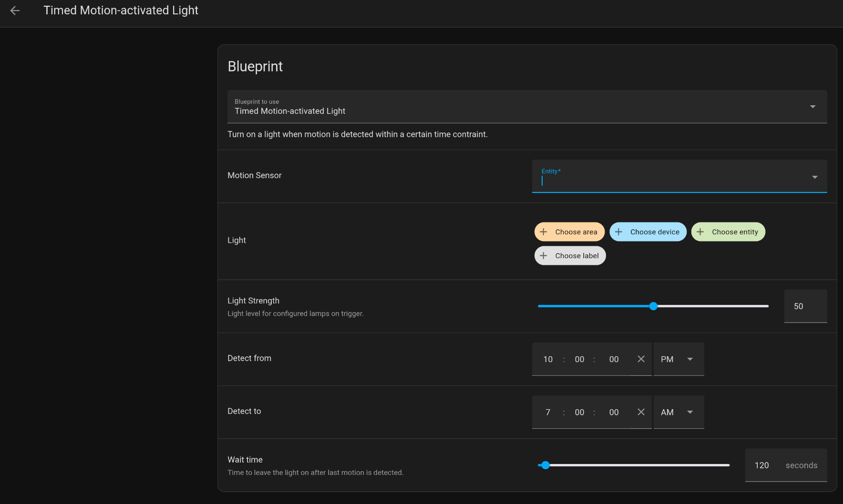843x504 pixels.
Task: Open the AM selector for Detect to
Action: tap(679, 412)
